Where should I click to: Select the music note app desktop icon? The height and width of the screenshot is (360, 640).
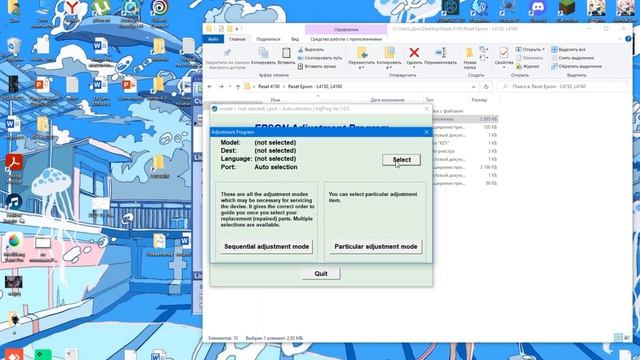tap(14, 207)
